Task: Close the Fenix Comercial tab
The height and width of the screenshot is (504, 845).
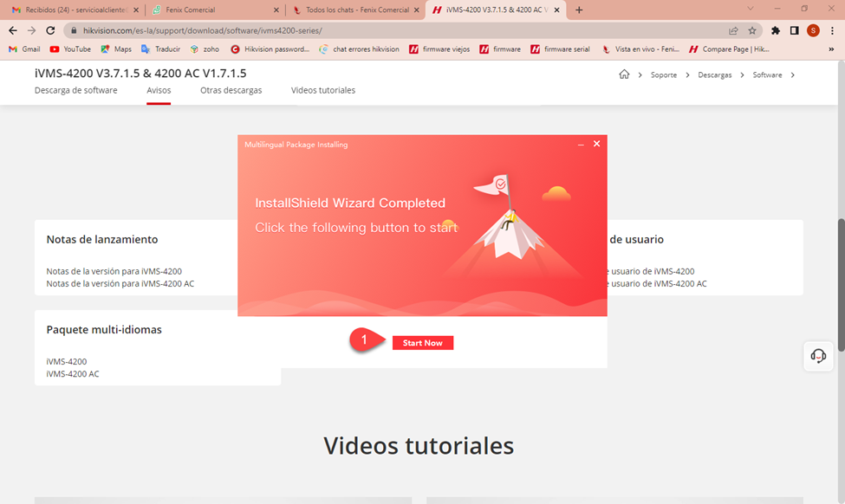Action: point(276,10)
